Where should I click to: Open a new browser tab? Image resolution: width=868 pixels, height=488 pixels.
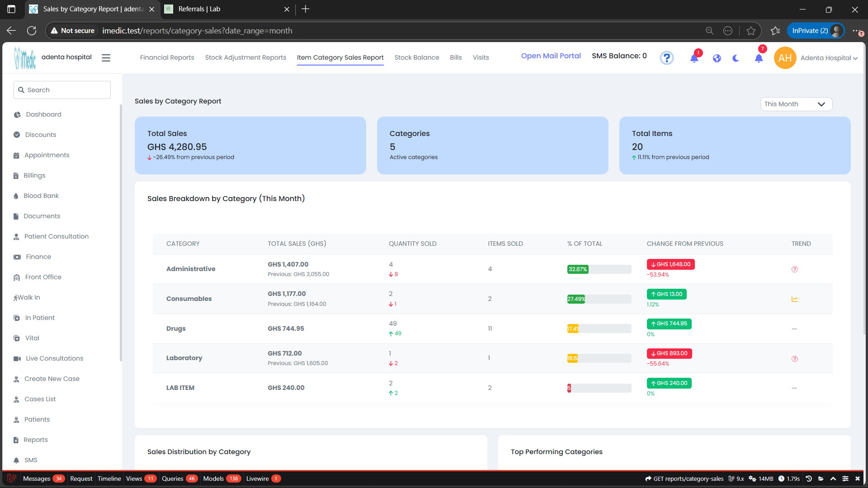click(x=306, y=9)
